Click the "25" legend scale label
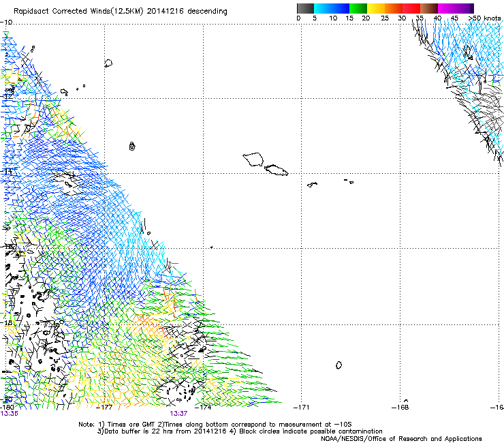504x443 pixels. tap(385, 18)
